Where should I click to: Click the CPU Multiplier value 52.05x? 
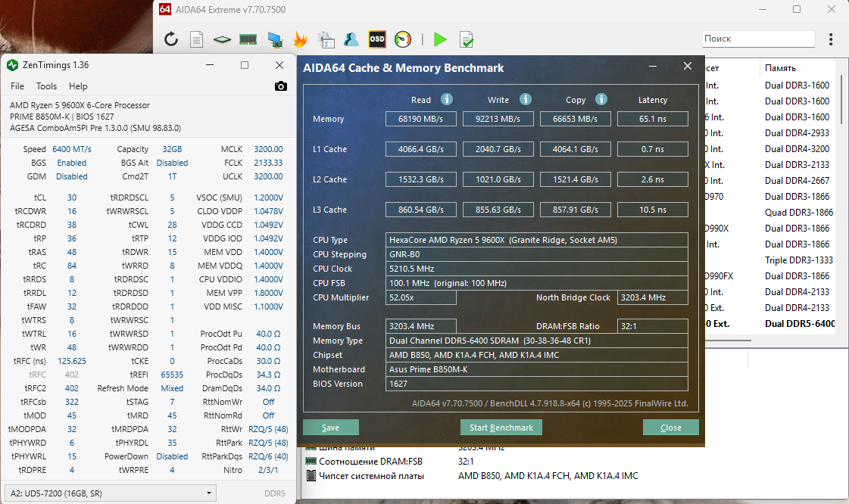point(420,297)
